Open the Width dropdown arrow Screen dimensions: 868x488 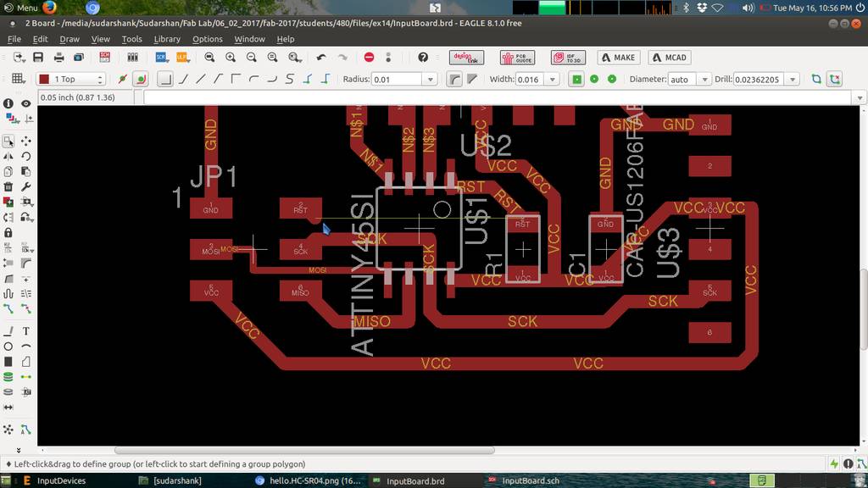point(552,80)
